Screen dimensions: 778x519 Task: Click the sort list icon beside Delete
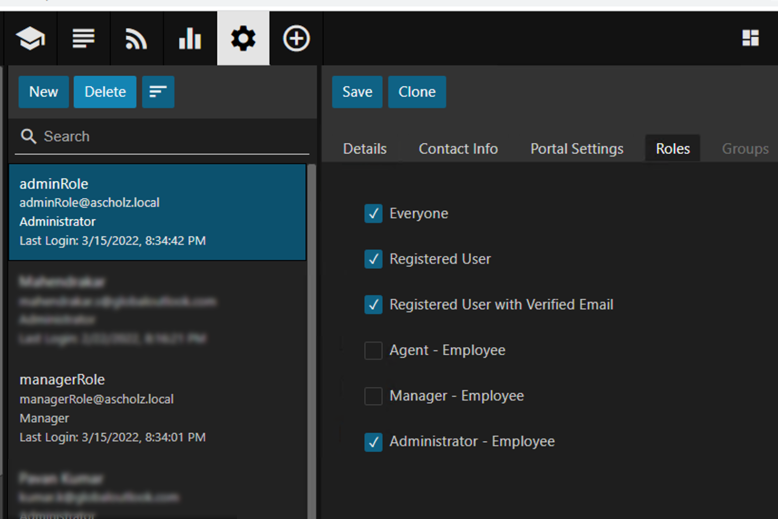coord(158,92)
